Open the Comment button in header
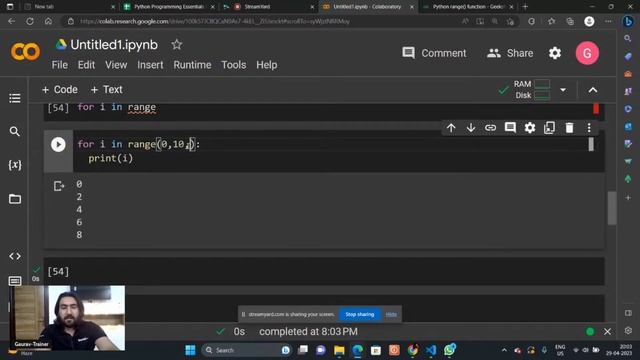Viewport: 640px width, 360px height. [x=434, y=53]
